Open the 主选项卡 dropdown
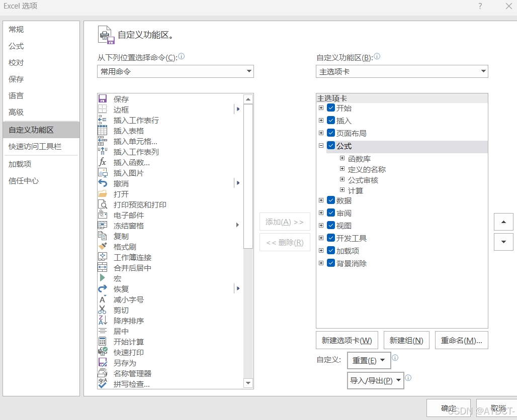 (x=402, y=71)
